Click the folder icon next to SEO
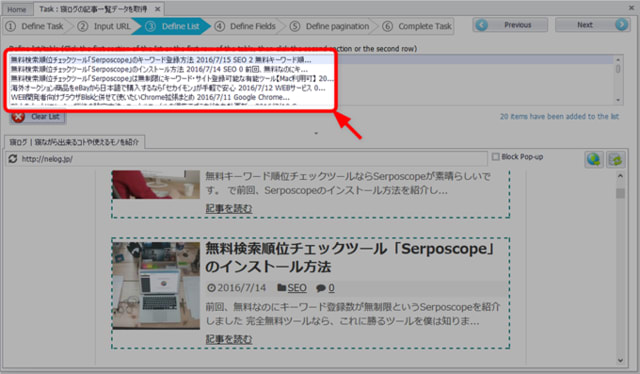Screen dimensions: 640x374 point(282,288)
